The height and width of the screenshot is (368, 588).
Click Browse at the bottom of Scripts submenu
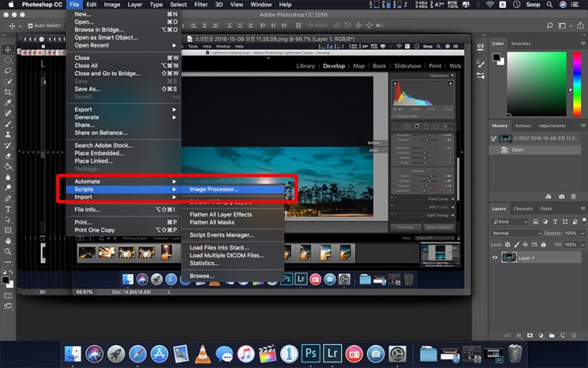[x=202, y=275]
